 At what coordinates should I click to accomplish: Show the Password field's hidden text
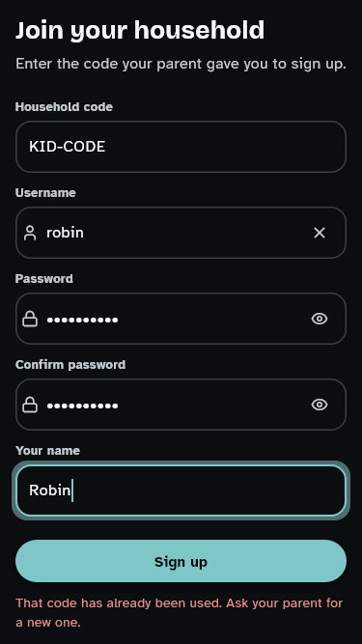point(320,319)
